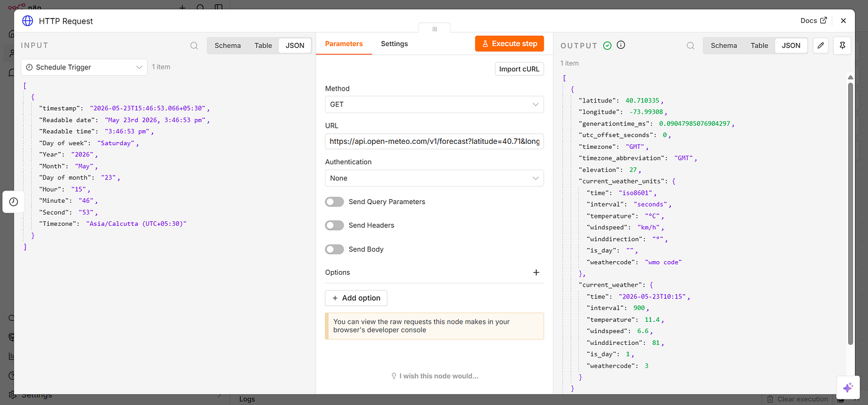Click the temperature value 11.4
This screenshot has width=868, height=405.
click(x=652, y=319)
